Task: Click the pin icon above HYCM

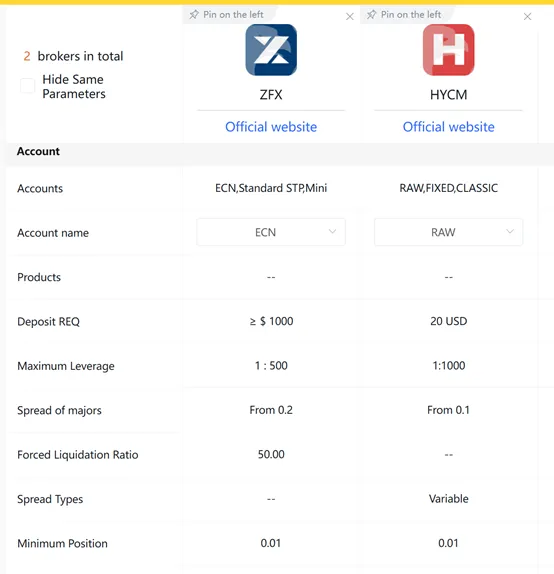Action: (371, 15)
